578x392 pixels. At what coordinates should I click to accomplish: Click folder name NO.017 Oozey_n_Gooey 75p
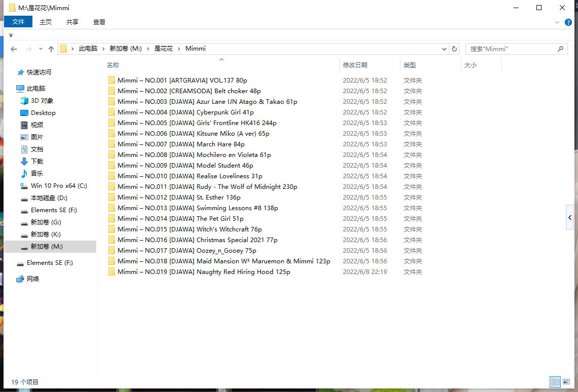coord(187,251)
